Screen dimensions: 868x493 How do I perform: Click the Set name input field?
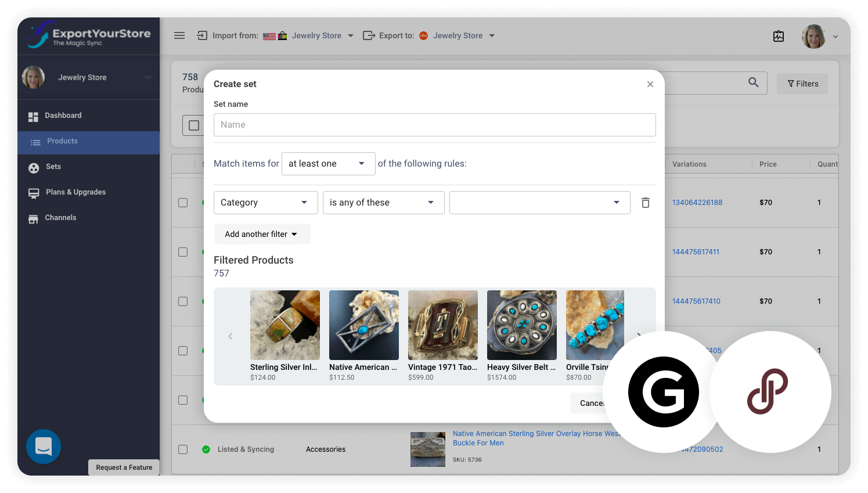click(x=435, y=125)
